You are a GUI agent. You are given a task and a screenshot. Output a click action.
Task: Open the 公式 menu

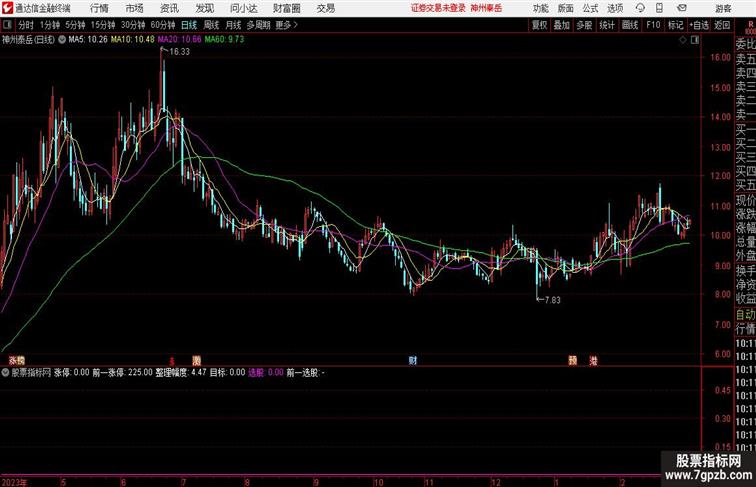pos(590,8)
